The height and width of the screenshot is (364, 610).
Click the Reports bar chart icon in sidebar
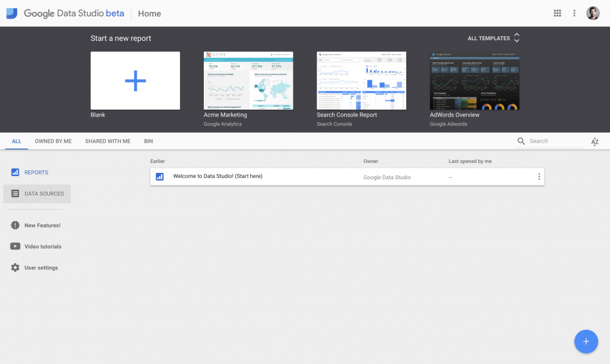[15, 172]
